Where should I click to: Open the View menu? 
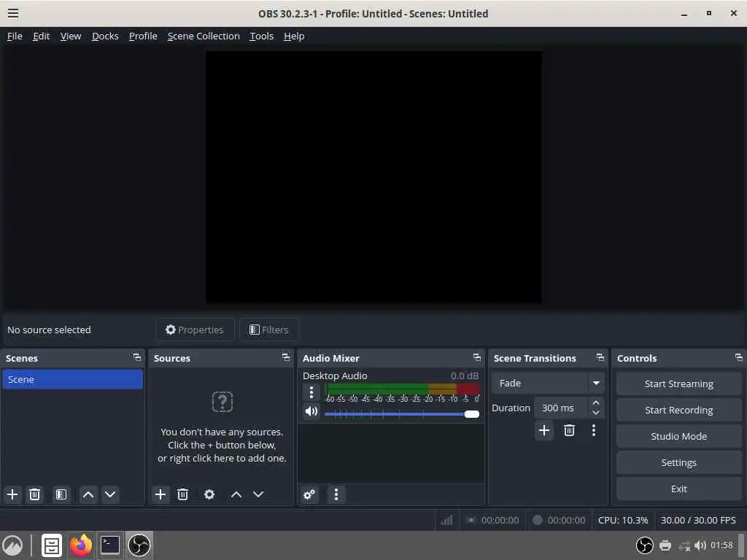(x=71, y=36)
